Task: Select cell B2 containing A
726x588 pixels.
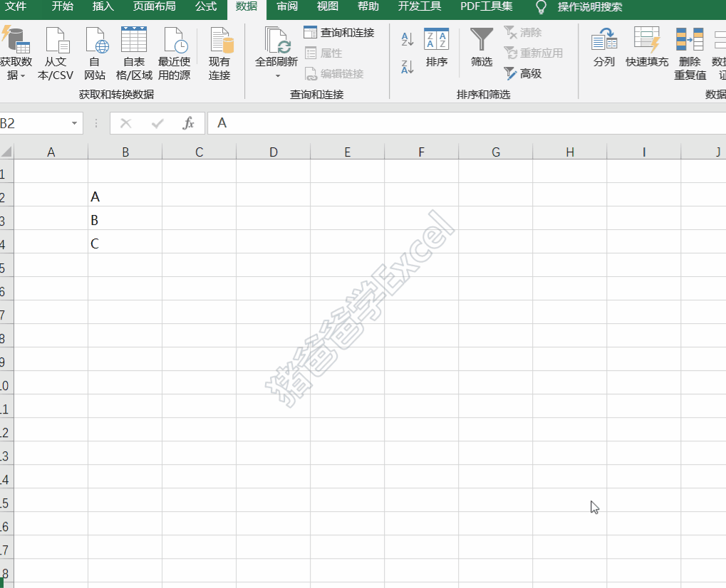Action: click(x=125, y=195)
